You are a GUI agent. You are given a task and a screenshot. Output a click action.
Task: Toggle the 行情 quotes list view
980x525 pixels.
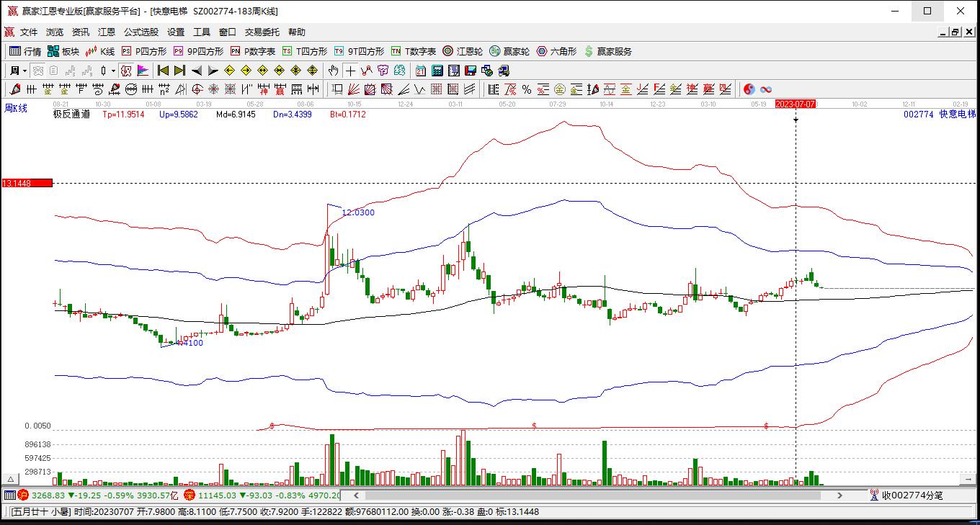click(24, 51)
